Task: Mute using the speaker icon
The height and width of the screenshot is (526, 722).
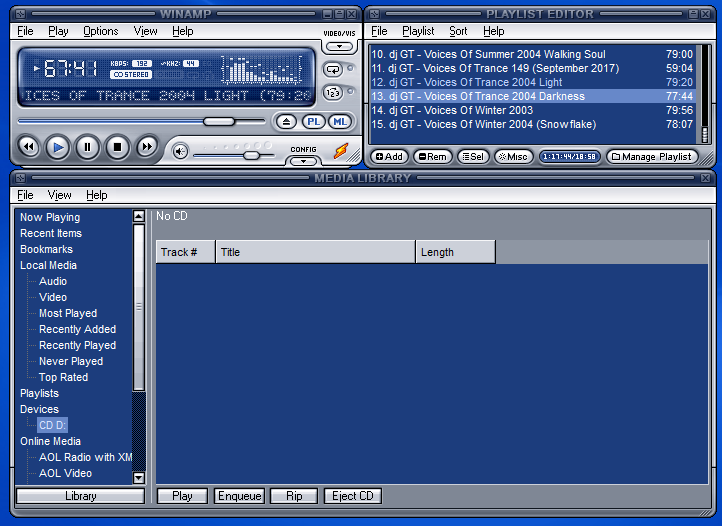Action: pos(180,151)
